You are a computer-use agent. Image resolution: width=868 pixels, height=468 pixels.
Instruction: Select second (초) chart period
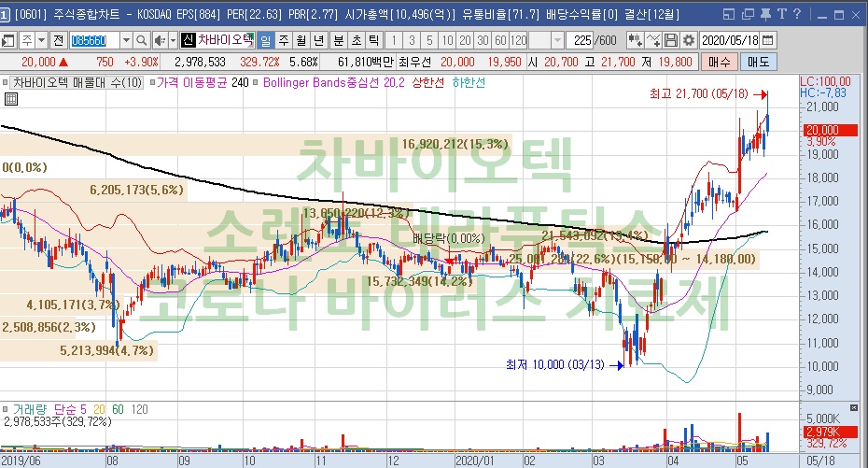(x=357, y=40)
